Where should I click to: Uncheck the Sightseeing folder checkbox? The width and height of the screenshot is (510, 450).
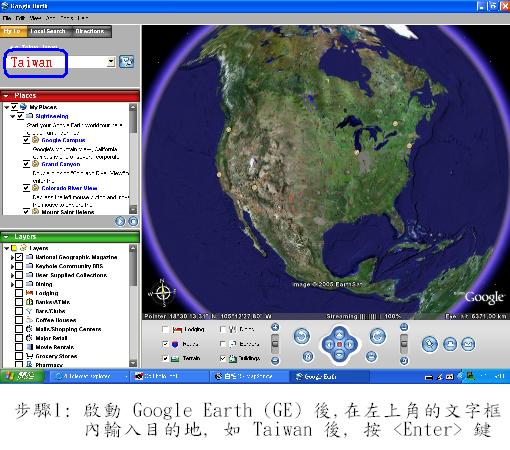coord(20,116)
